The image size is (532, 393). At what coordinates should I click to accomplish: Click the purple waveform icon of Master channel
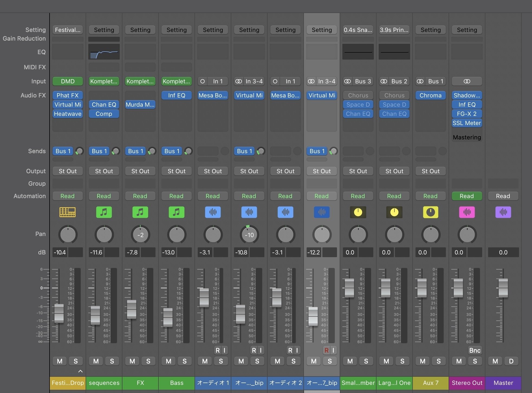pyautogui.click(x=503, y=212)
